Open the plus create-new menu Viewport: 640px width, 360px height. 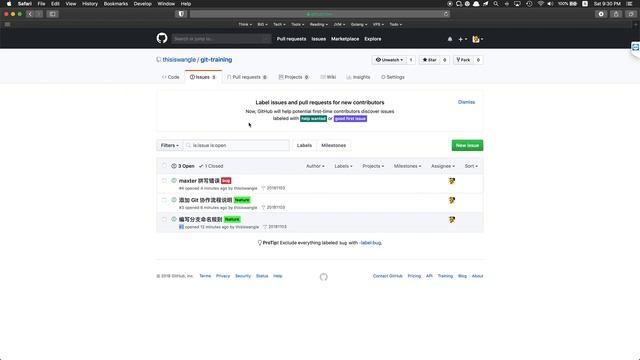(x=462, y=39)
